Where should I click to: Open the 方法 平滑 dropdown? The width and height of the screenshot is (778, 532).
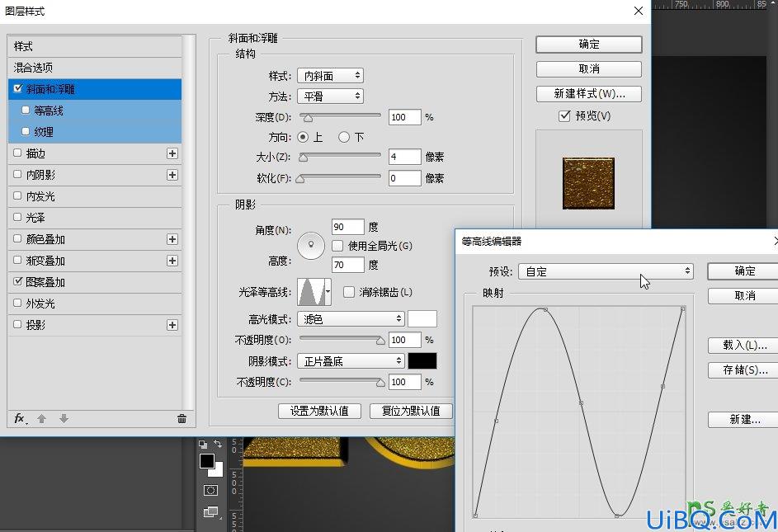pos(331,97)
